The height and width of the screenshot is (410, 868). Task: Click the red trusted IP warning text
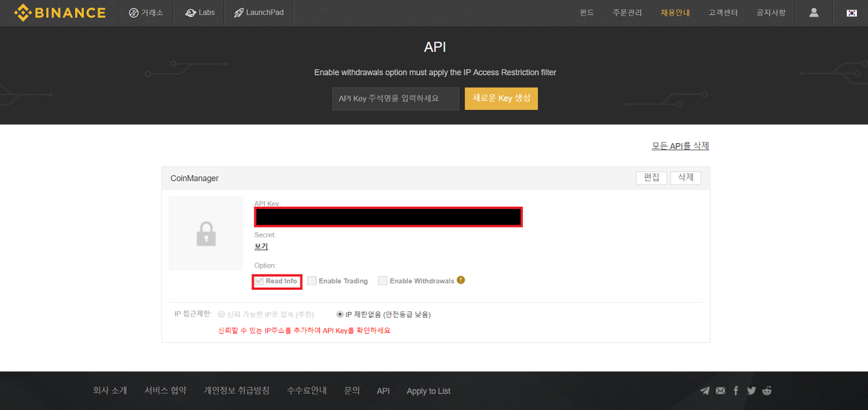[304, 331]
